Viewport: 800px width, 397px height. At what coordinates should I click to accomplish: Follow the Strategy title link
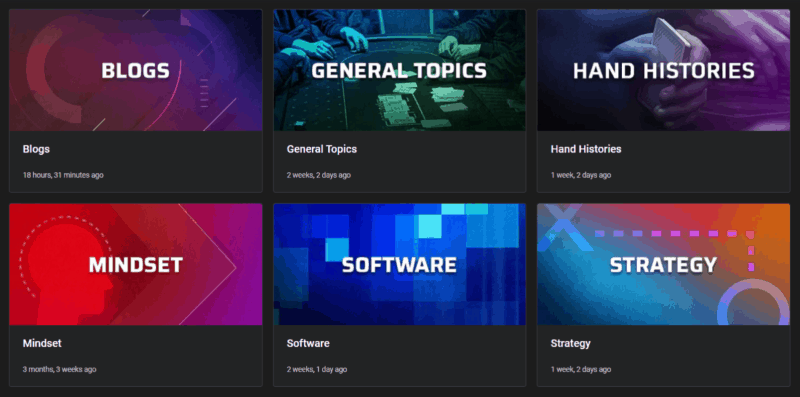click(570, 343)
